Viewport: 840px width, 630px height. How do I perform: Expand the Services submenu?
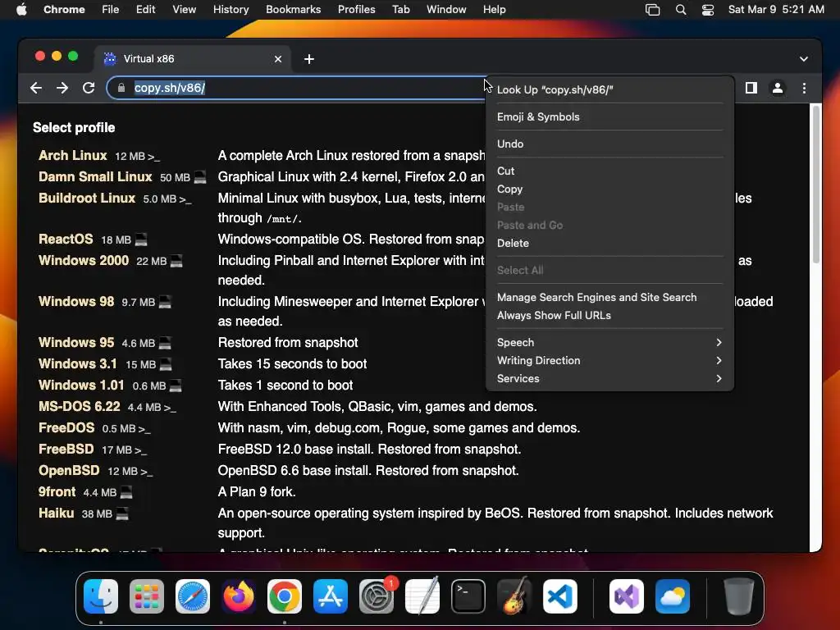tap(609, 379)
